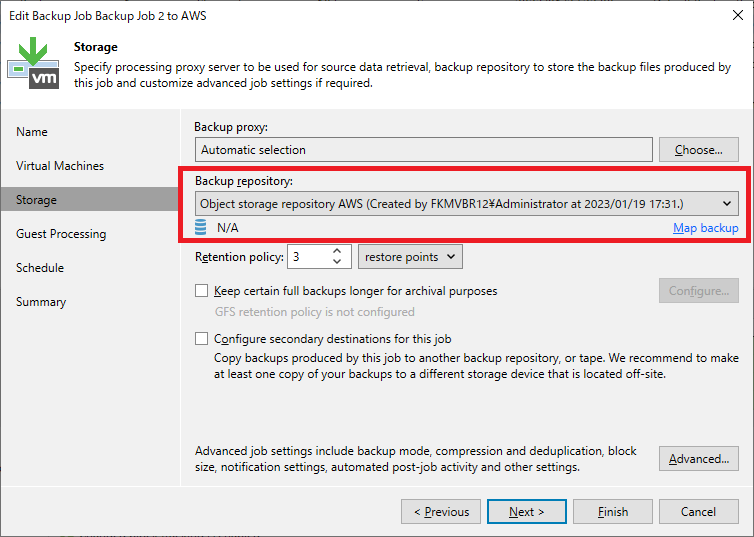The image size is (754, 537).
Task: Click the Finish button
Action: tap(613, 512)
